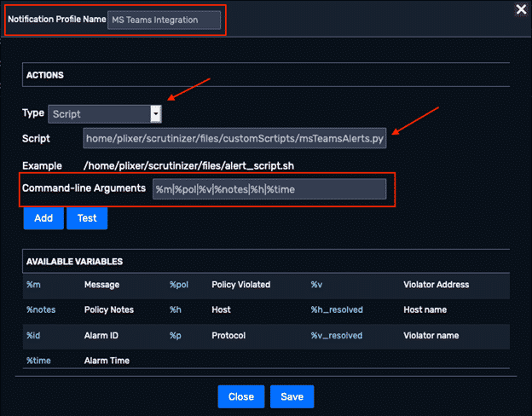Click the 'Policy Notes' description
The image size is (532, 416).
click(x=109, y=309)
